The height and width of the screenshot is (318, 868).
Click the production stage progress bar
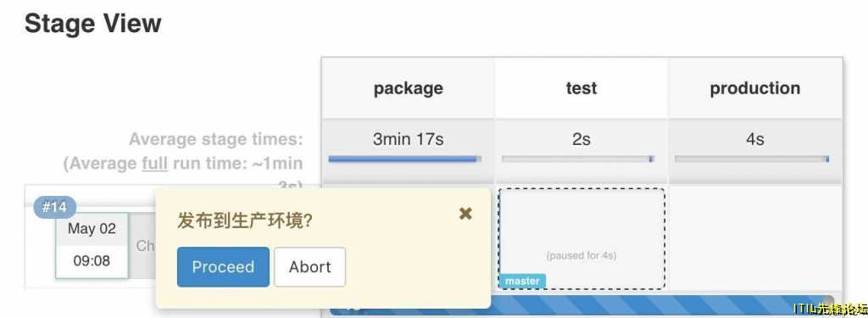click(752, 159)
